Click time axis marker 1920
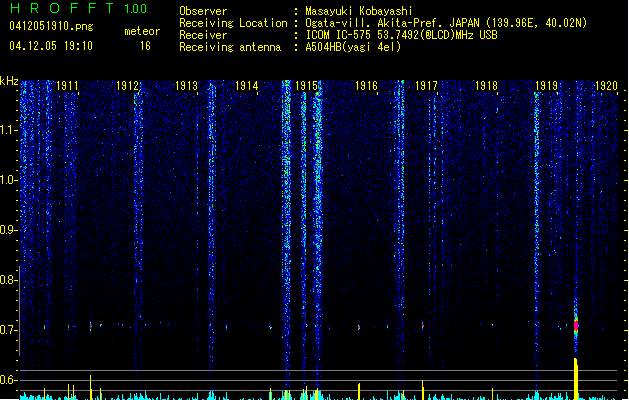 [606, 85]
